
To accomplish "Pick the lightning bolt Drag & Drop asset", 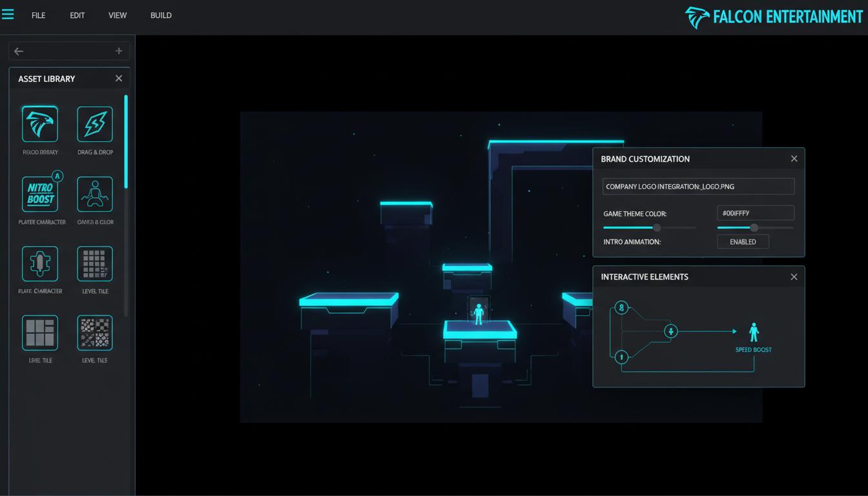I will [95, 124].
